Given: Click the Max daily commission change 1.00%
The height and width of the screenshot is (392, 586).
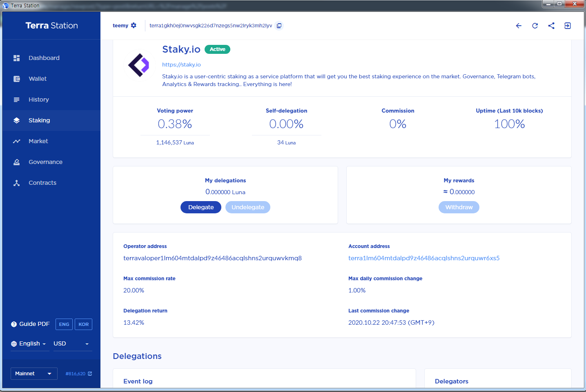Looking at the screenshot, I should tap(357, 290).
